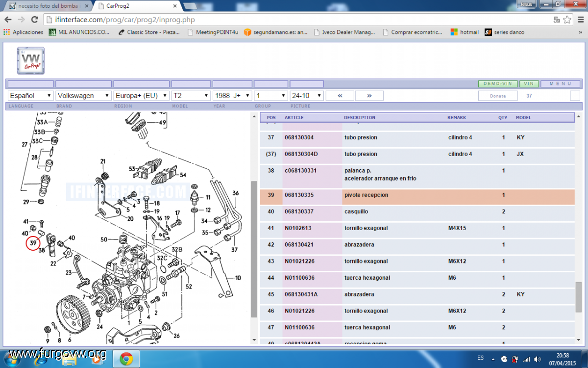Open series danco bookmark

coord(504,32)
